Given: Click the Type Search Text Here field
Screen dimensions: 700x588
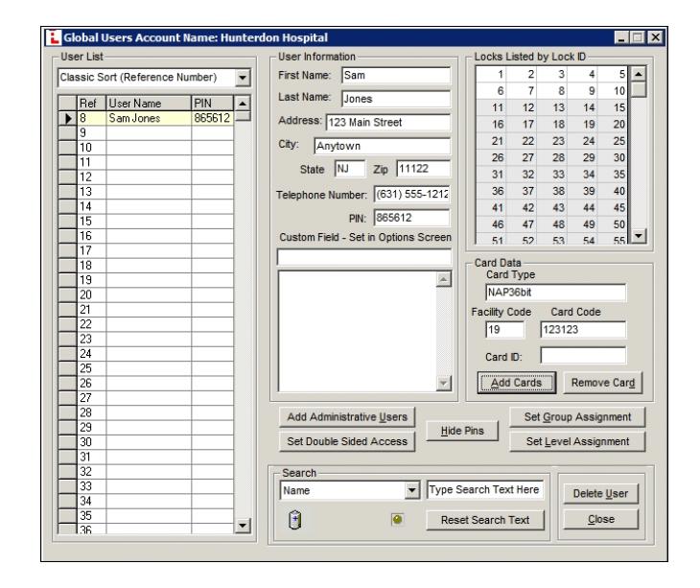Looking at the screenshot, I should (485, 490).
